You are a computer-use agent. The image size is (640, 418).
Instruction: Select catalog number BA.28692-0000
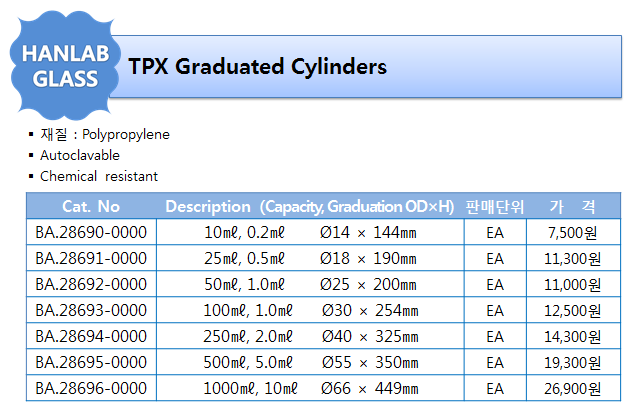coord(91,285)
